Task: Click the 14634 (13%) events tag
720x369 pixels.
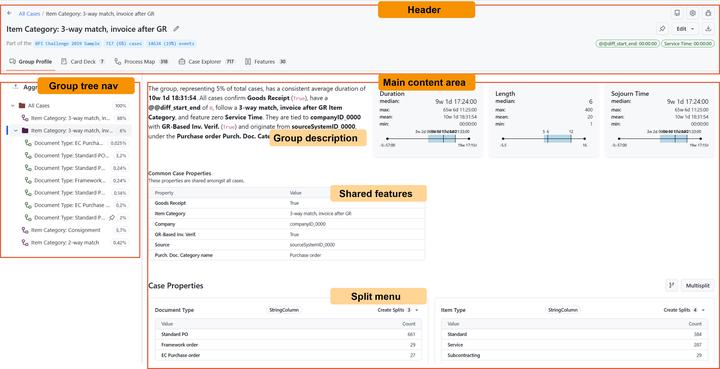Action: point(171,44)
